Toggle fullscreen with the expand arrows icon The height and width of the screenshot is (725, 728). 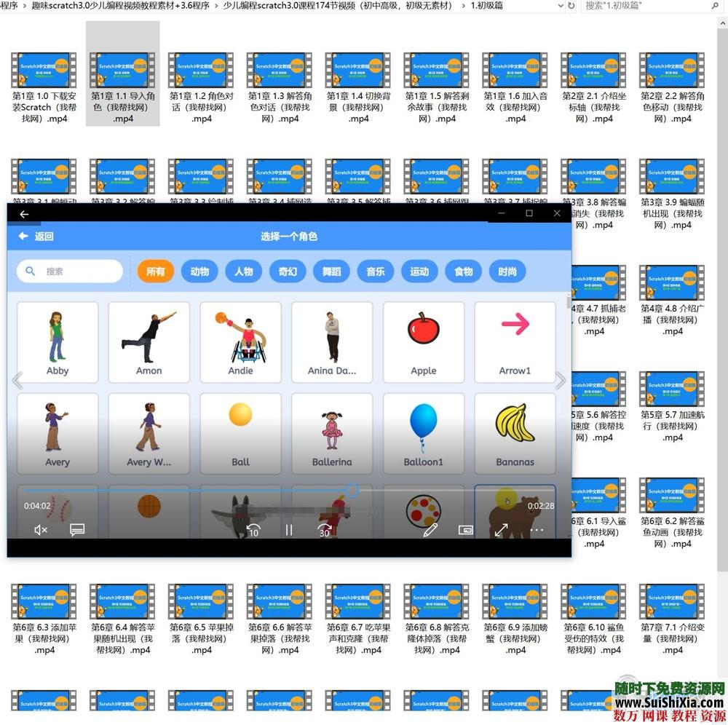pyautogui.click(x=501, y=530)
